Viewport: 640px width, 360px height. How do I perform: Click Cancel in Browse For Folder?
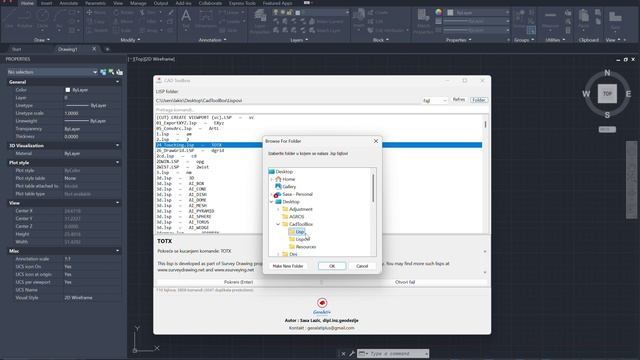tap(362, 266)
